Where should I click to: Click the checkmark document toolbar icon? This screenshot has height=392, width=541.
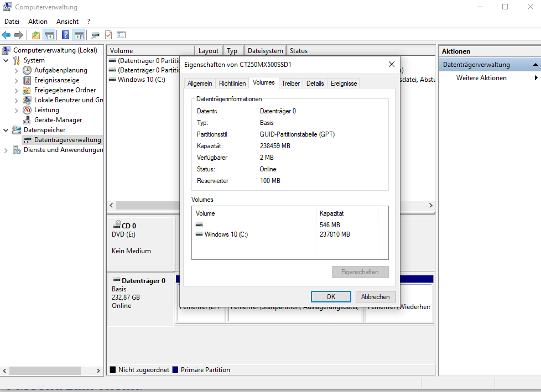coord(108,35)
